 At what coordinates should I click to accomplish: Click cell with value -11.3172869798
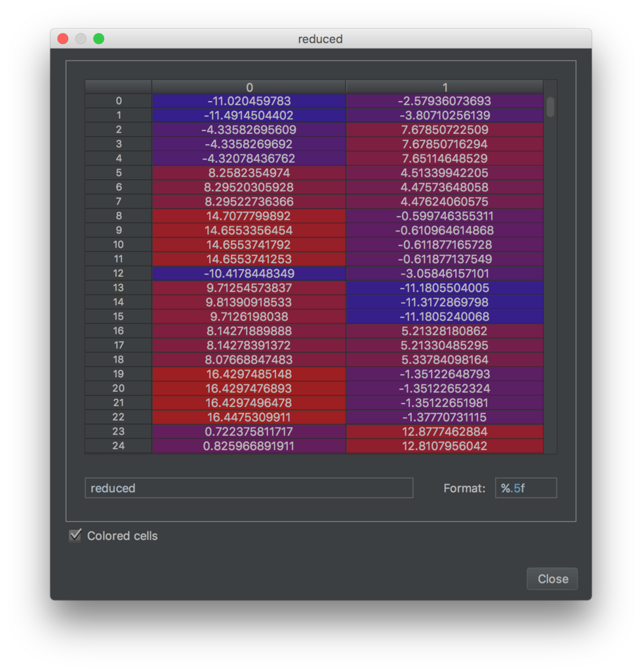pos(445,302)
